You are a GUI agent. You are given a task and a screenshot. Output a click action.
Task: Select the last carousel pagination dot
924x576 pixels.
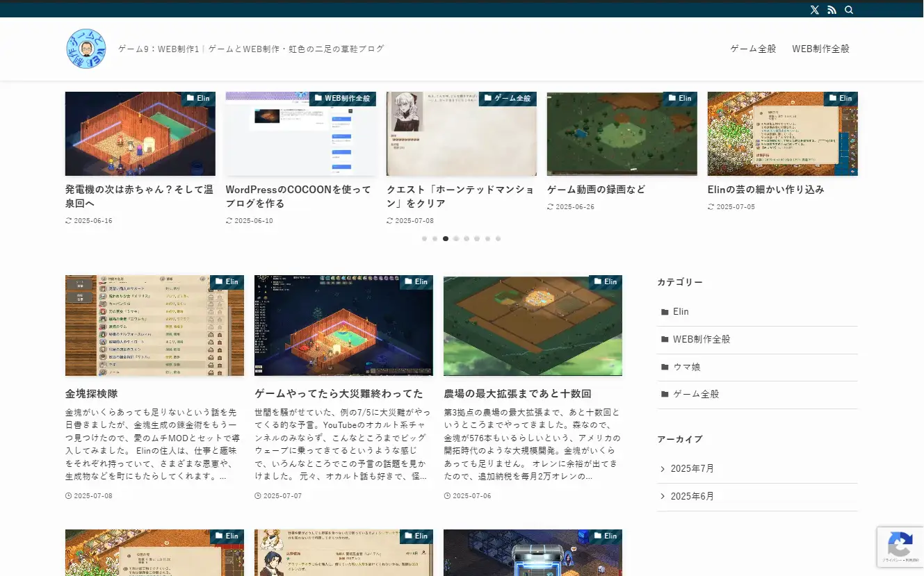point(498,238)
